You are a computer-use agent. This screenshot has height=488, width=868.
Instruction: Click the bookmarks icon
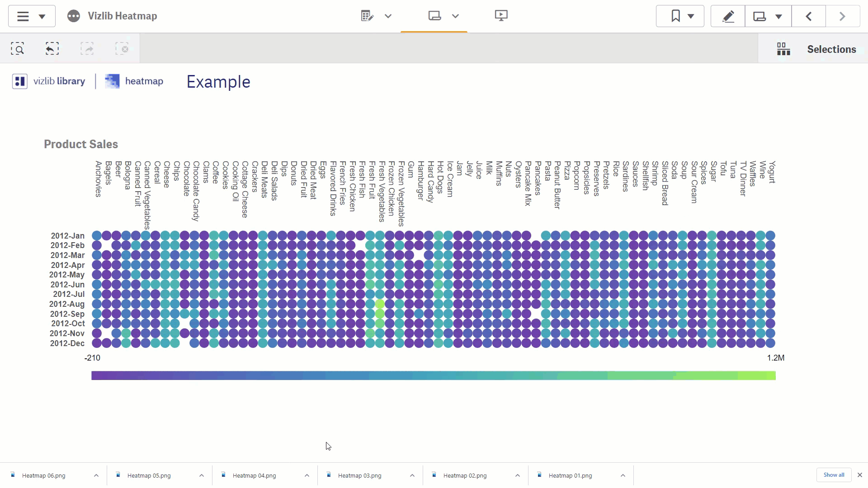tap(675, 16)
